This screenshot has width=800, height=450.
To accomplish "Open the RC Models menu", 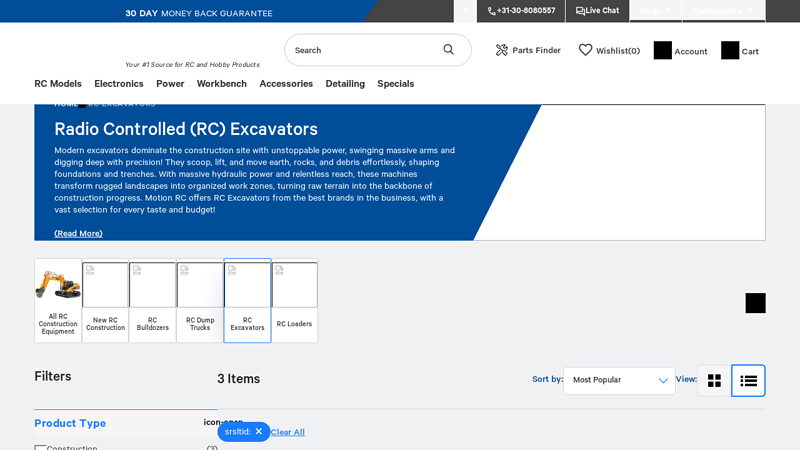I will (x=58, y=84).
